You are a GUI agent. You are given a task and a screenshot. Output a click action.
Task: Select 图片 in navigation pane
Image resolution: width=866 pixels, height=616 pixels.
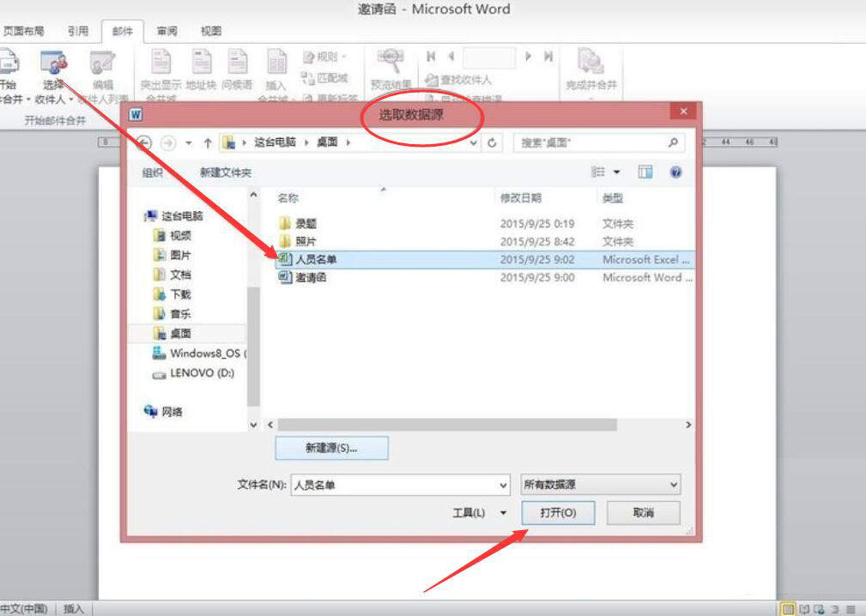[x=173, y=255]
